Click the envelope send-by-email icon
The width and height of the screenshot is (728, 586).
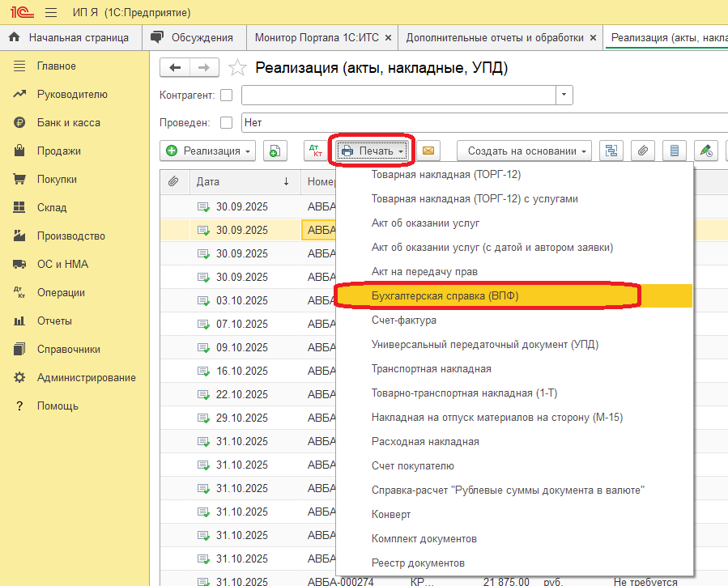point(428,151)
